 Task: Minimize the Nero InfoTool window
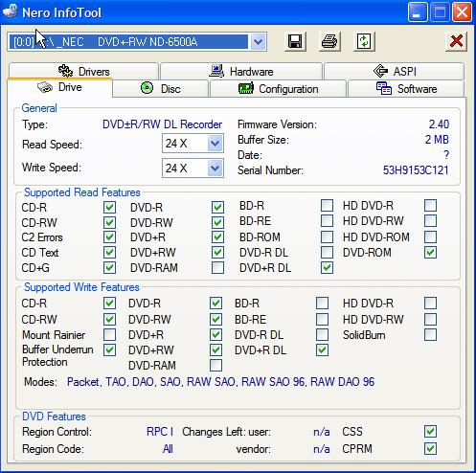point(418,12)
